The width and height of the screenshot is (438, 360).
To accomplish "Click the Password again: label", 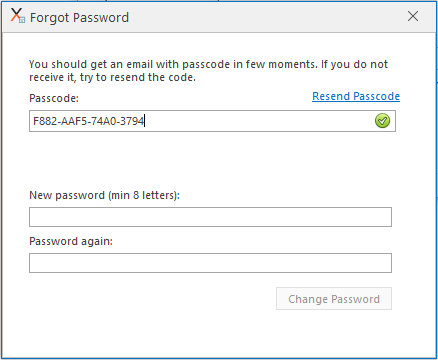I will click(71, 241).
